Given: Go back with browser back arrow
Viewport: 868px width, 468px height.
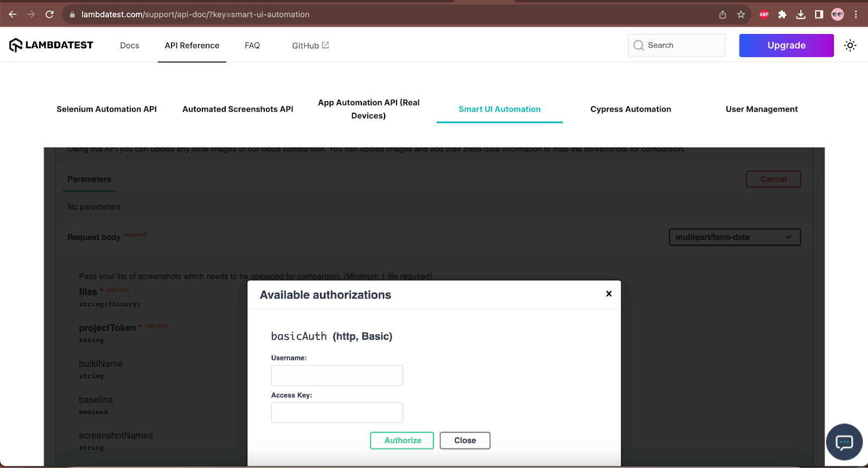Looking at the screenshot, I should (x=12, y=15).
